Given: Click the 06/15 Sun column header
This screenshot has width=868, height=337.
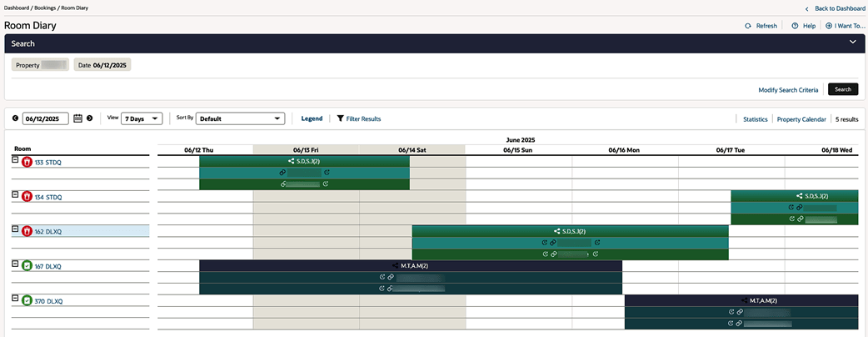Looking at the screenshot, I should click(x=517, y=149).
